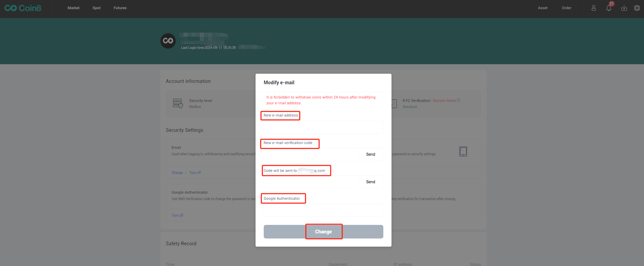Open the language globe icon
Screen dimensions: 644x266
click(x=637, y=8)
